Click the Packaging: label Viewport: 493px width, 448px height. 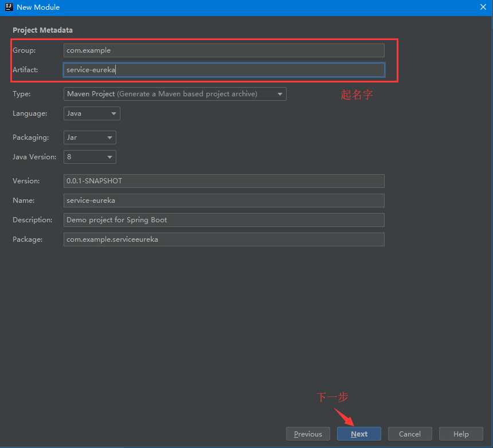point(31,137)
